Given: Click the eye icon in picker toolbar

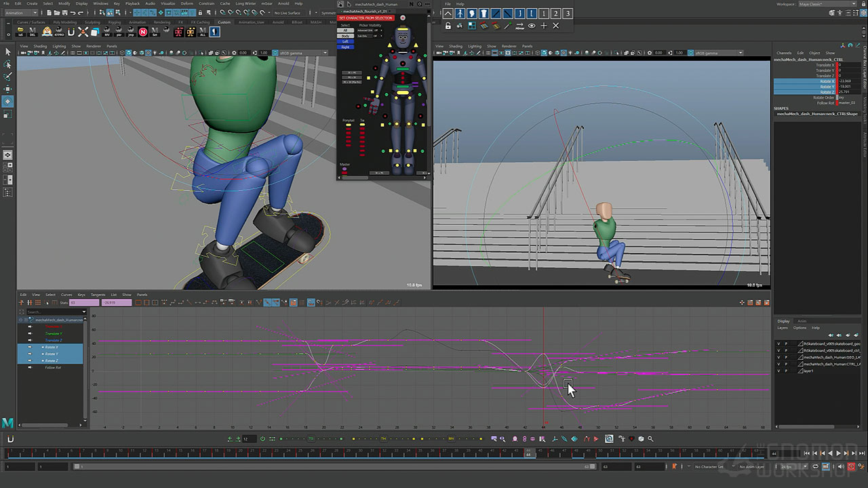Looking at the screenshot, I should pyautogui.click(x=532, y=26).
